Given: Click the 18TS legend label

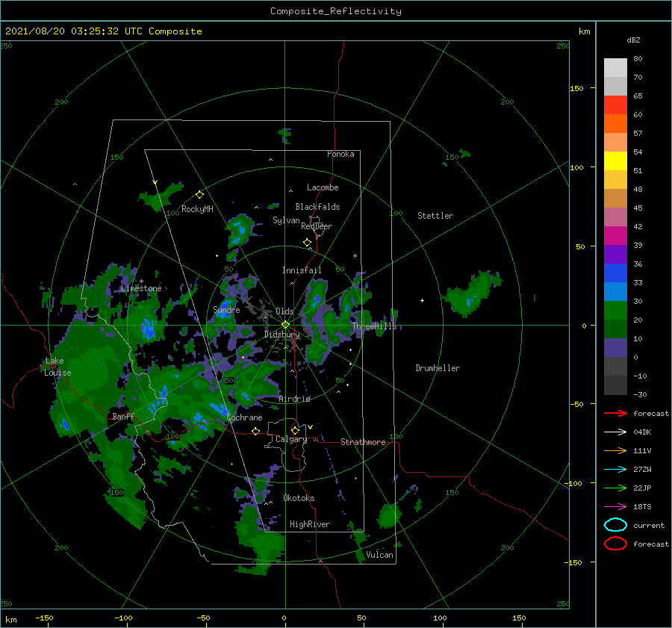Looking at the screenshot, I should [x=642, y=507].
